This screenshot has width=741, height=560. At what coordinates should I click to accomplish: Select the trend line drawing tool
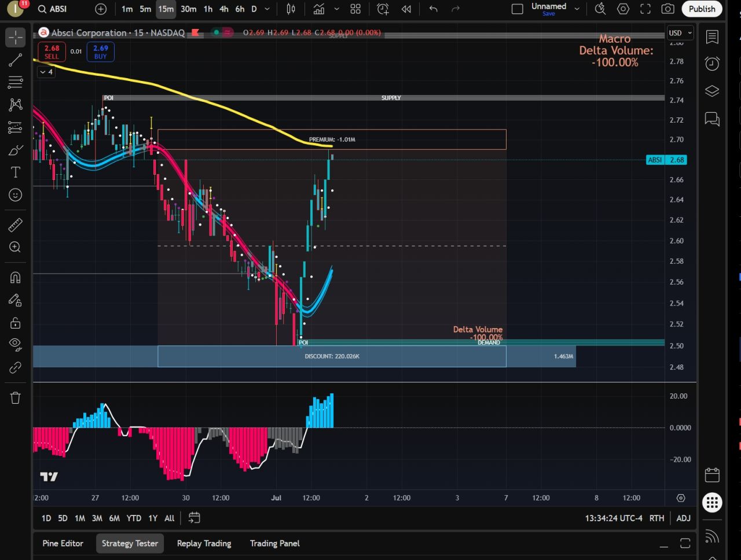[16, 60]
